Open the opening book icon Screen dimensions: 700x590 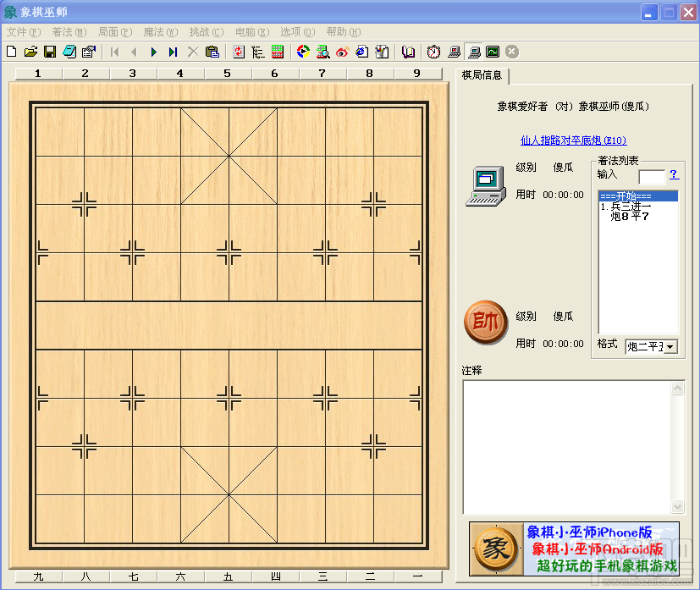click(x=408, y=52)
